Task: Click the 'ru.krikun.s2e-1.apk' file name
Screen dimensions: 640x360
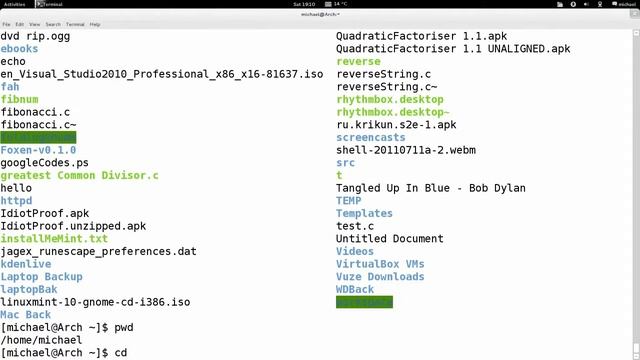Action: (396, 125)
